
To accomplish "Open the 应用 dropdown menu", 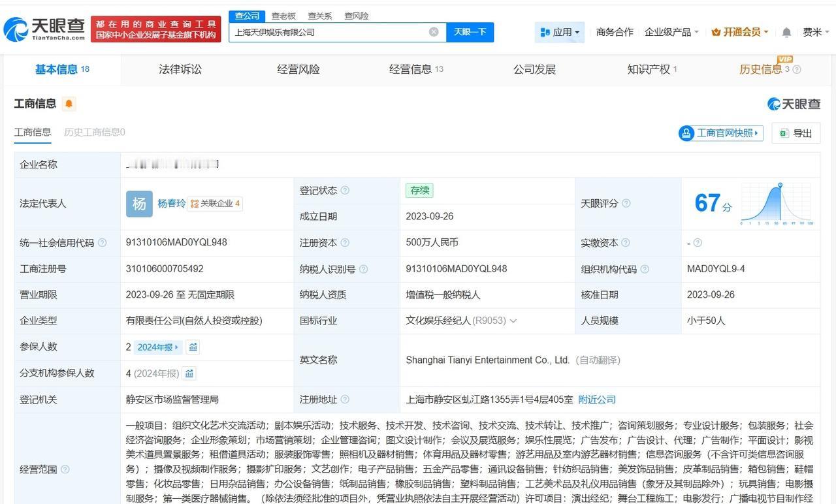I will (x=562, y=31).
